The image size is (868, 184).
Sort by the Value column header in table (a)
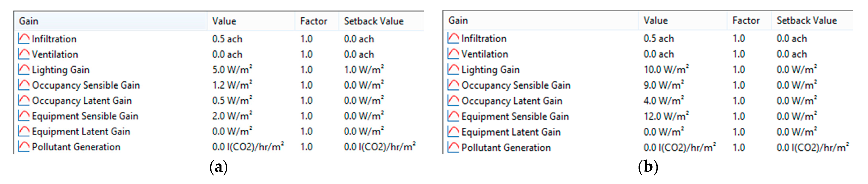tap(224, 21)
